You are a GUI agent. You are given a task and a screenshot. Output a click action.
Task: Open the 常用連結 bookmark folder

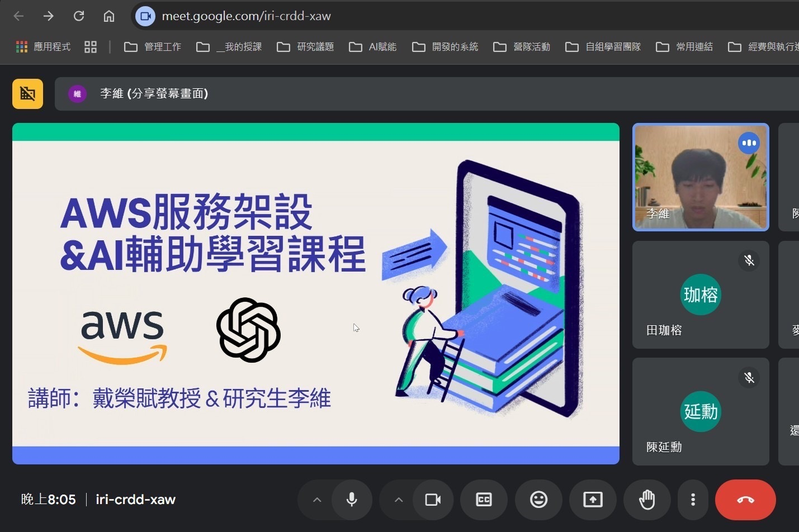point(684,47)
